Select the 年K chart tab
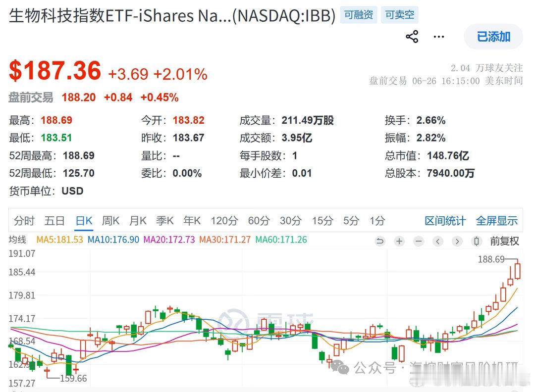 pos(192,221)
